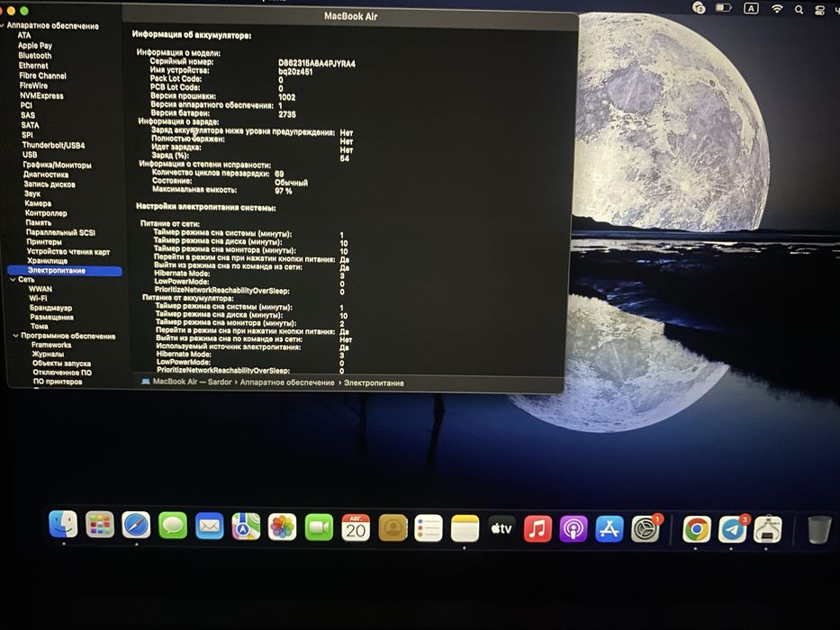Open the keyboard input source menu
Image resolution: width=840 pixels, height=630 pixels.
751,8
